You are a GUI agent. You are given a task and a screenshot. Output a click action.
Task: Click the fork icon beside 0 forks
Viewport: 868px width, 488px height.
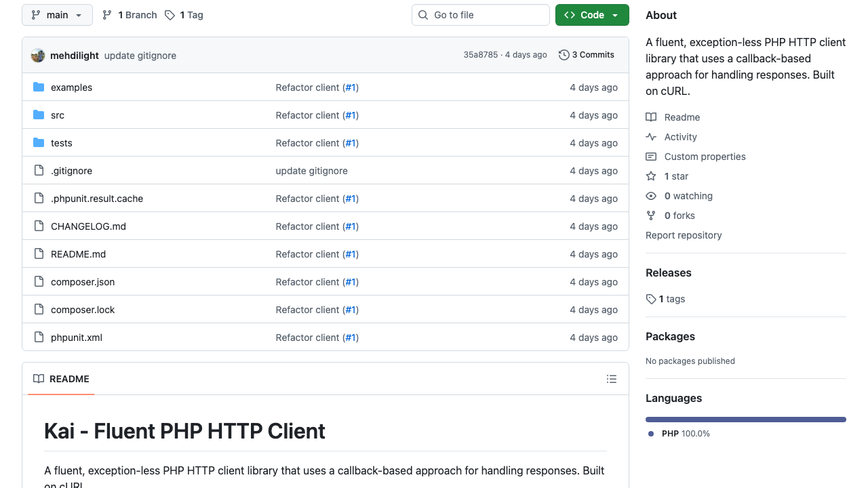coord(651,216)
